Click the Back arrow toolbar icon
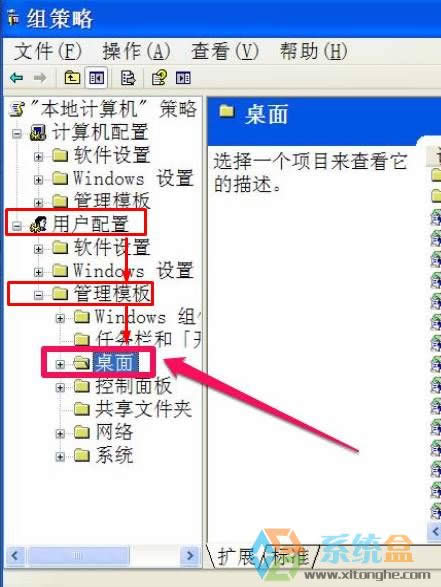This screenshot has height=587, width=441. [16, 78]
